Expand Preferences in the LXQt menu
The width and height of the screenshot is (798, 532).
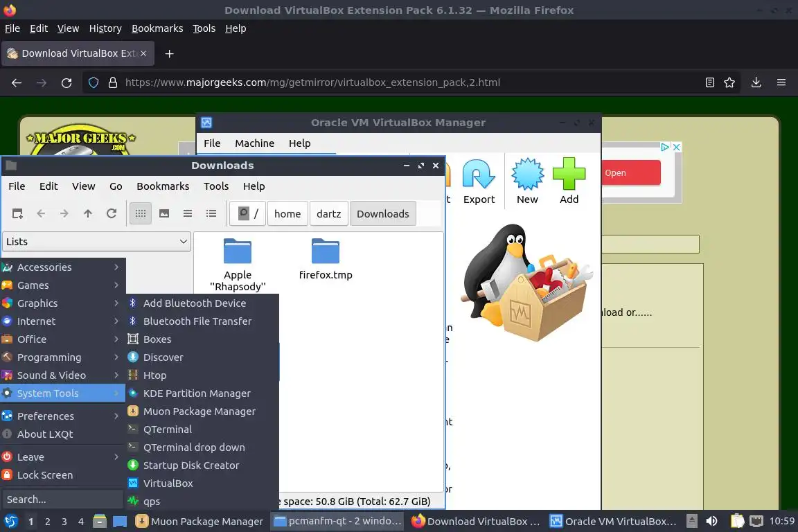click(62, 416)
